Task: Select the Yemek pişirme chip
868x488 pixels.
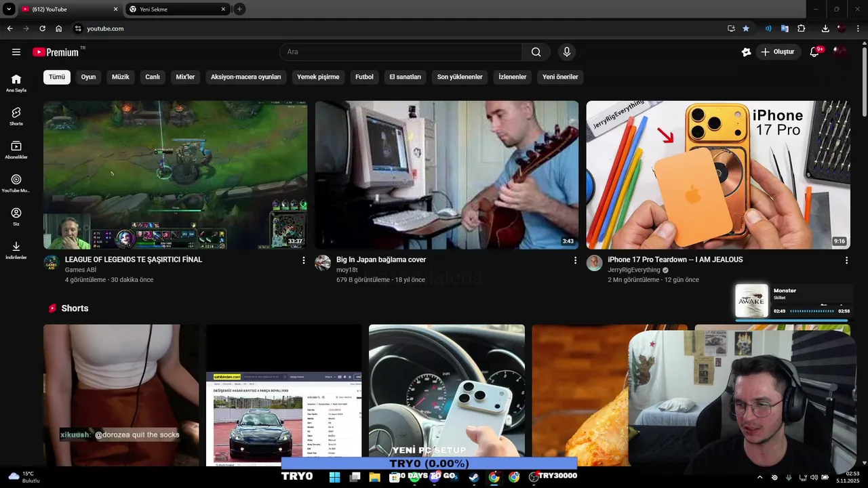Action: point(318,77)
